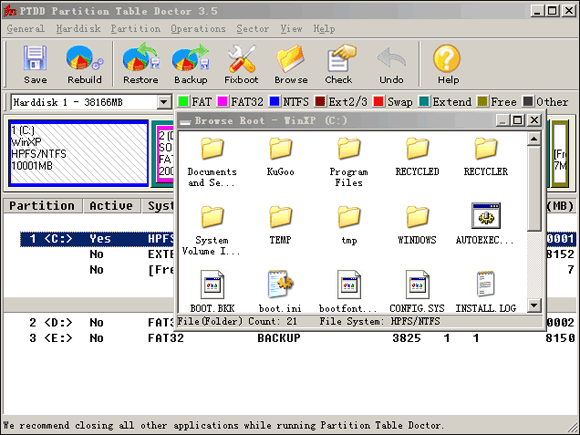
Task: Select the E: BACKUP partition row
Action: tap(290, 338)
